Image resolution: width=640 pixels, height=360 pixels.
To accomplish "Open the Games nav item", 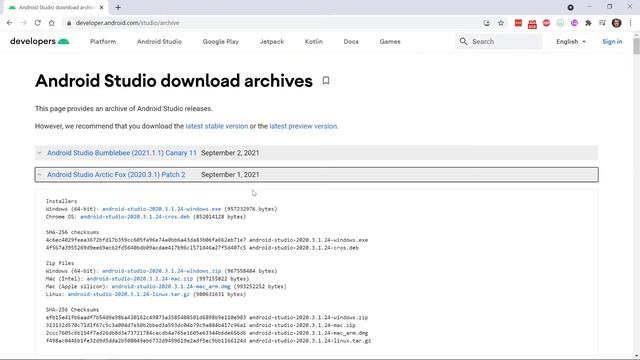I will 390,42.
